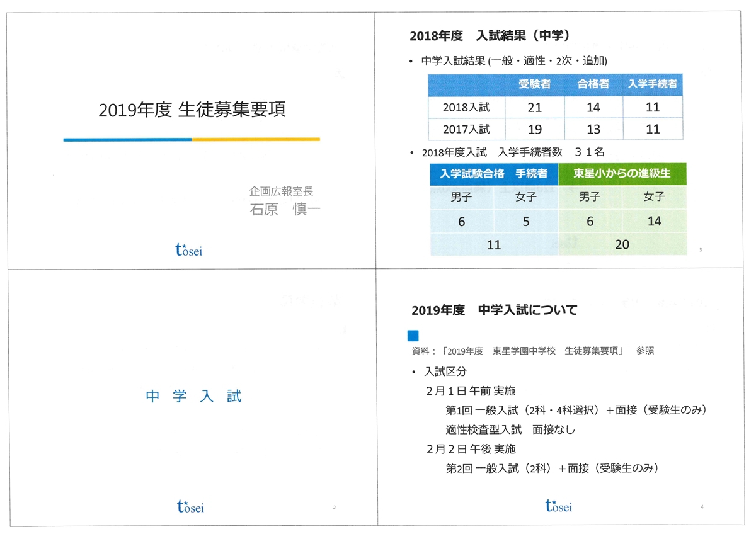Image resolution: width=756 pixels, height=534 pixels.
Task: Select the "2017入試" row label
Action: click(x=466, y=129)
